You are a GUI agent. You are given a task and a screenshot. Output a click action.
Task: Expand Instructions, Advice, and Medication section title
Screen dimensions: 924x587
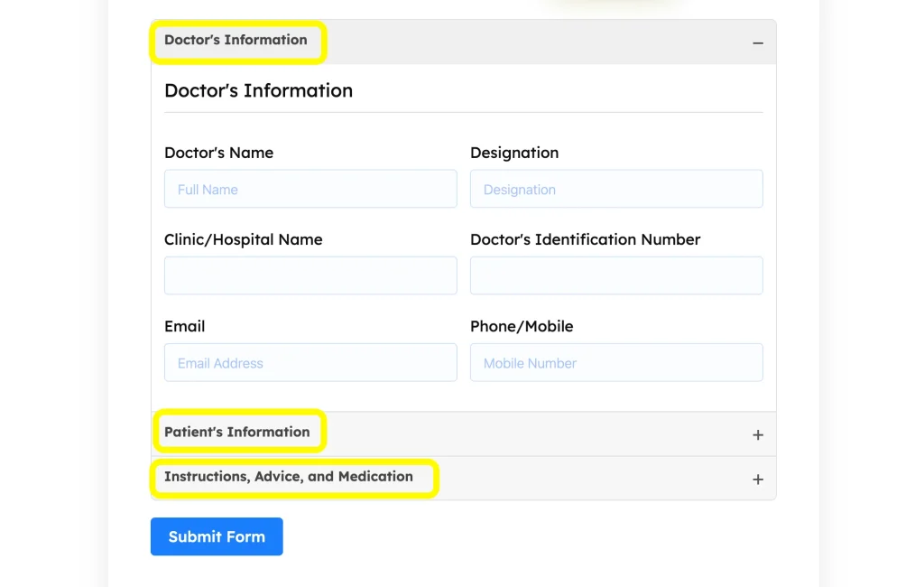coord(288,477)
